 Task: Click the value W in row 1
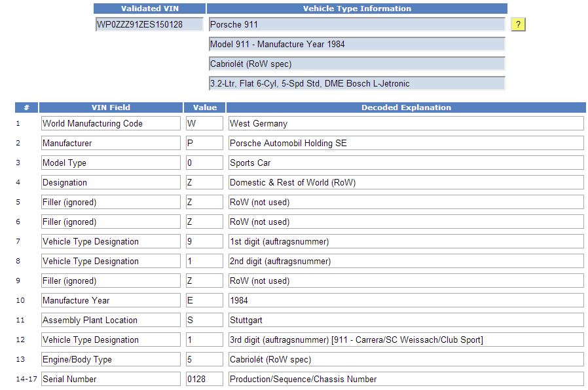coord(204,123)
